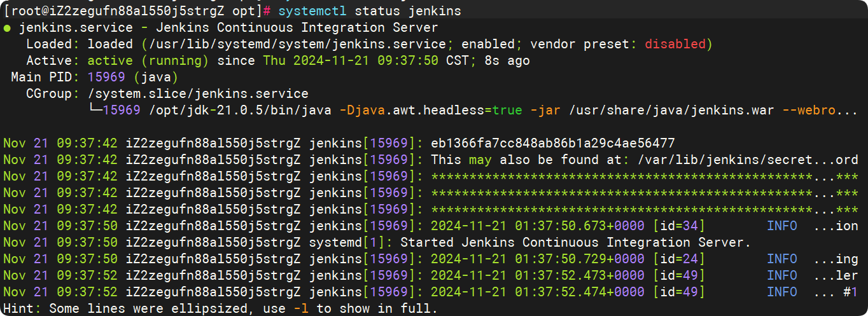
Task: Click the title 'Jenkins Continuous Integration Server' on the jenkins.service line
Action: 297,28
